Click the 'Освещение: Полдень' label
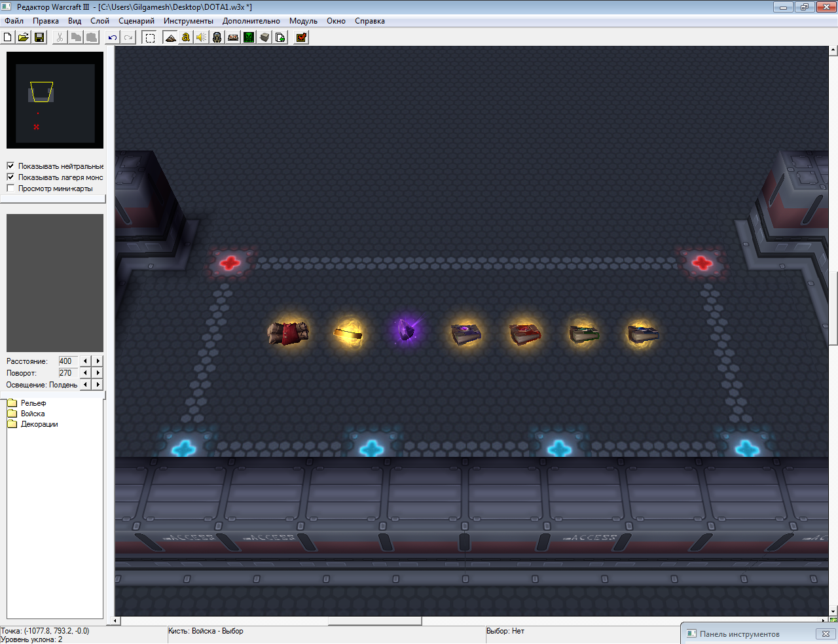This screenshot has height=644, width=838. click(x=42, y=385)
